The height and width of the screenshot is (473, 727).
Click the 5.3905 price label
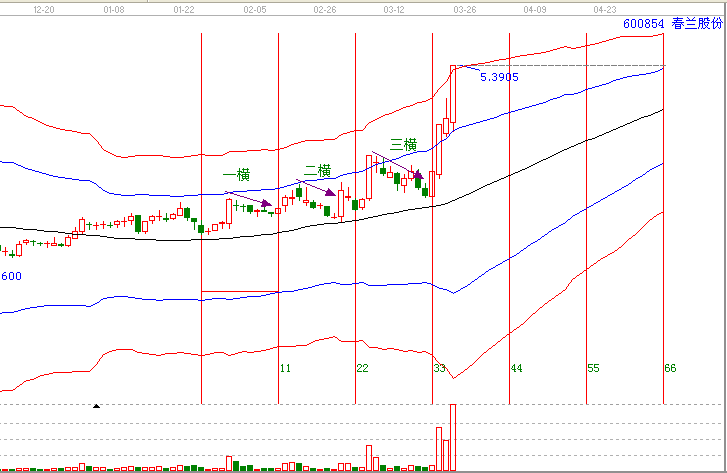pyautogui.click(x=499, y=77)
